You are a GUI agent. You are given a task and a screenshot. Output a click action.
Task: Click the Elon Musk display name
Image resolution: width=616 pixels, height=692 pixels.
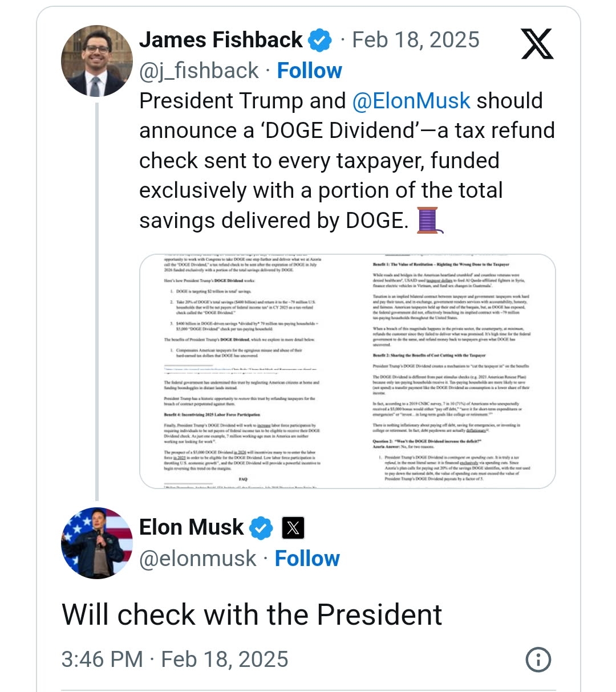[191, 527]
